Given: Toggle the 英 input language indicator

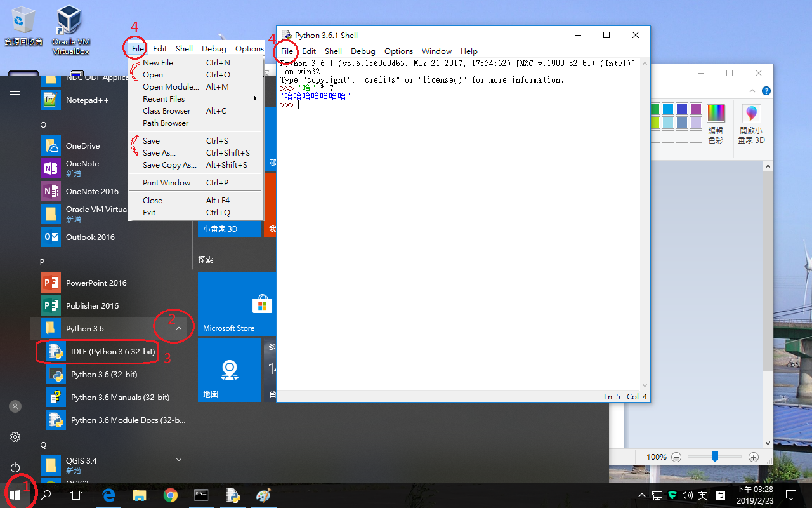Looking at the screenshot, I should [x=703, y=495].
